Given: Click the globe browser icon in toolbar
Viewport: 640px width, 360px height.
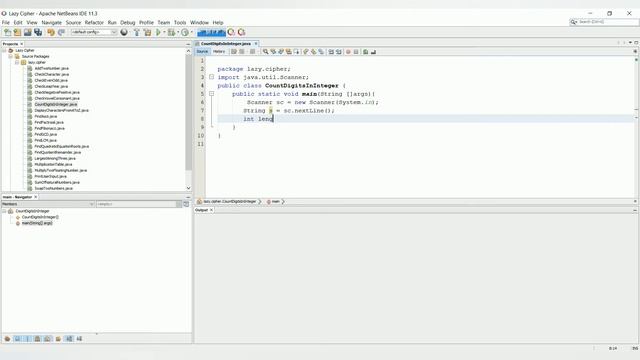Looking at the screenshot, I should [124, 32].
